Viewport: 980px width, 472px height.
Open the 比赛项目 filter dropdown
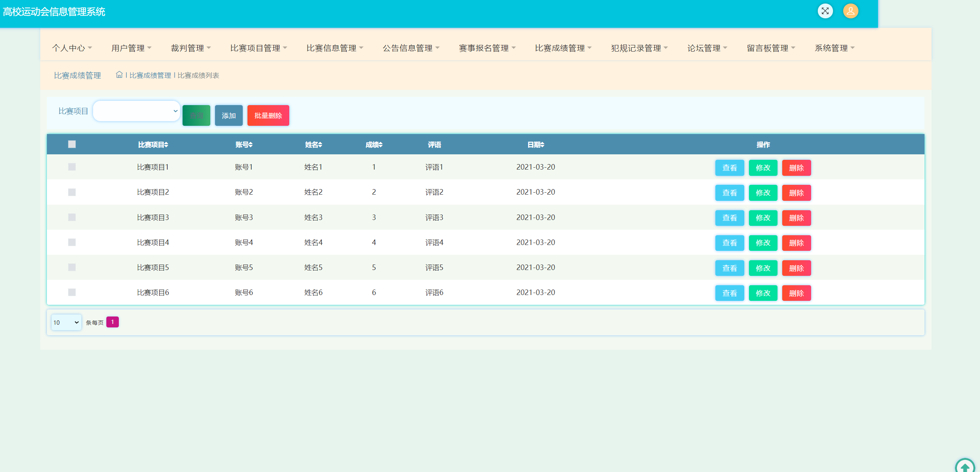(x=136, y=111)
